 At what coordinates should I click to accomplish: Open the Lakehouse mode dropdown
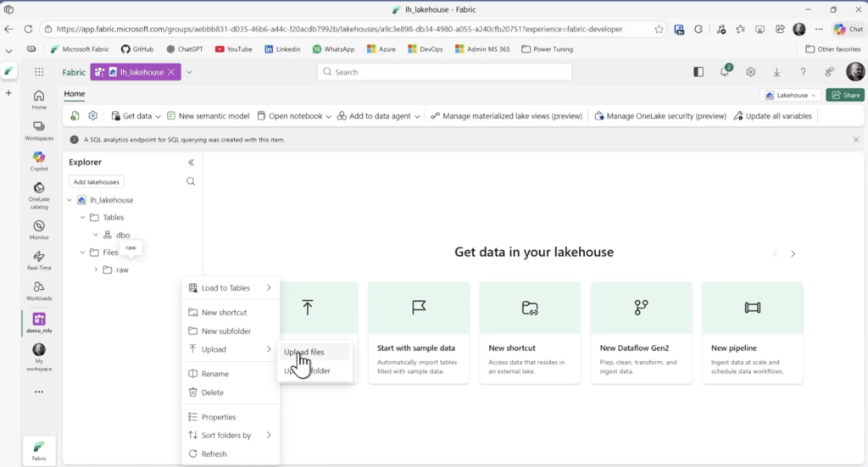pyautogui.click(x=791, y=95)
